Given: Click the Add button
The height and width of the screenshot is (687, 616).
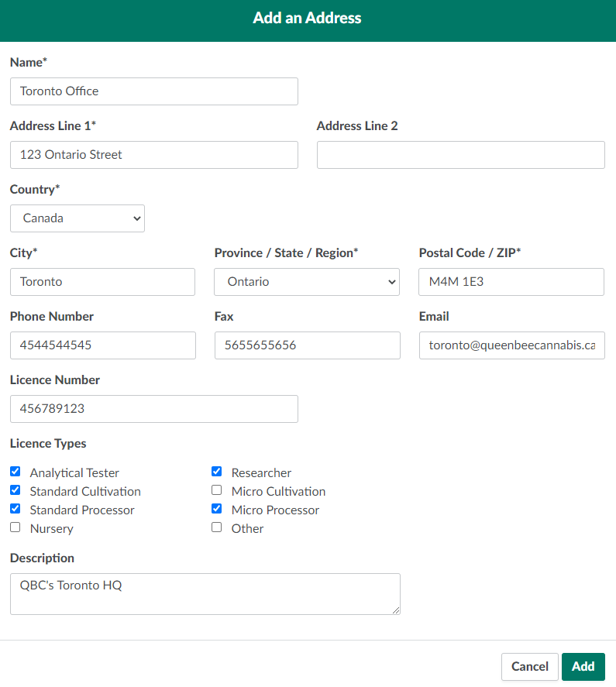Looking at the screenshot, I should tap(583, 666).
